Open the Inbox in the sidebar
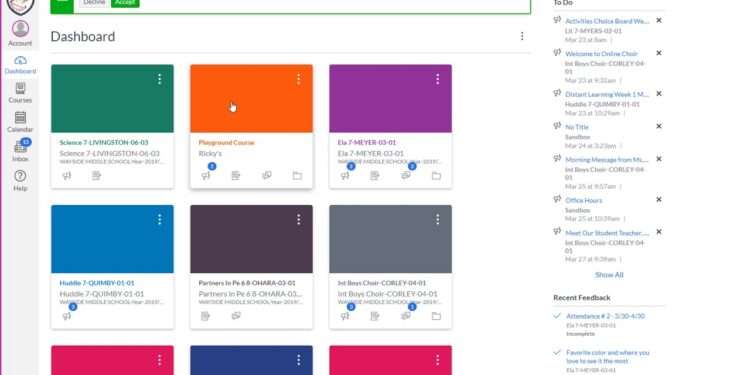Screen dimensions: 750x375 click(20, 152)
